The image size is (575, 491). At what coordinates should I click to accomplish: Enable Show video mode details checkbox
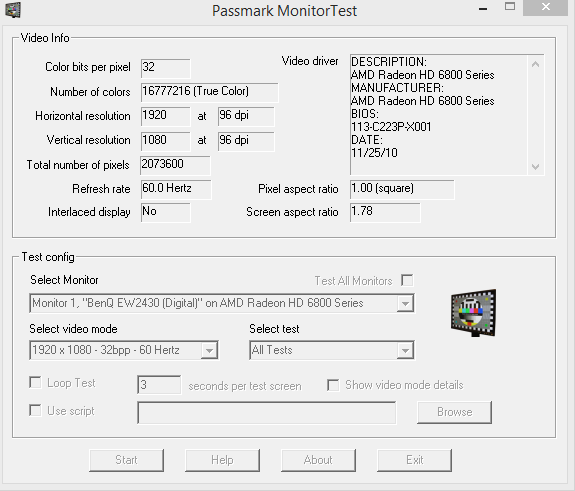pos(333,385)
